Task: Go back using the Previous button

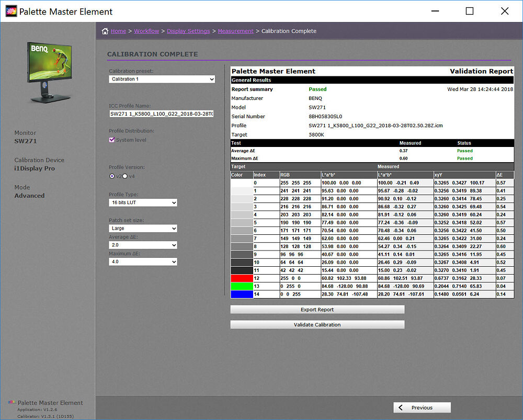Action: (422, 407)
